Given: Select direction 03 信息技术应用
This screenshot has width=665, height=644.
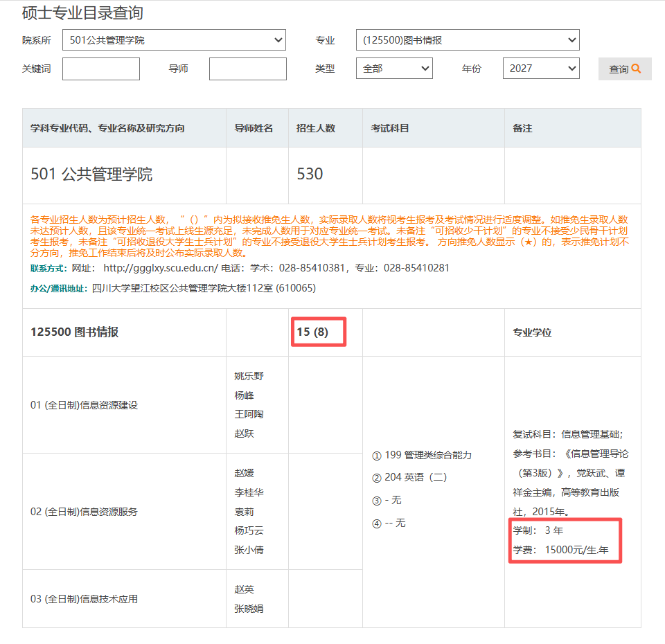Looking at the screenshot, I should (84, 599).
